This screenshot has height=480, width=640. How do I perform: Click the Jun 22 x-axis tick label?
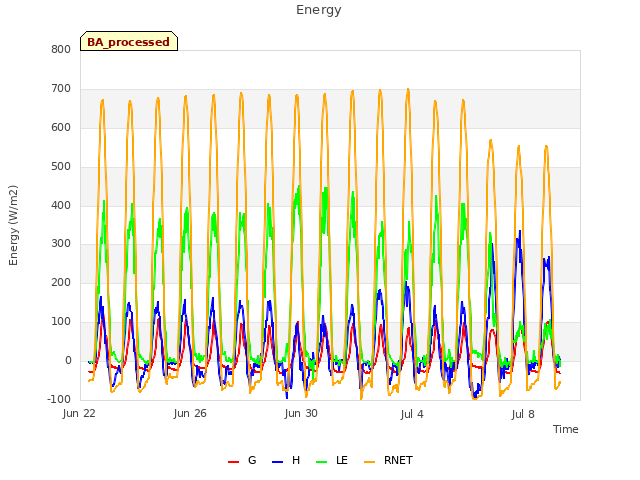pos(79,413)
